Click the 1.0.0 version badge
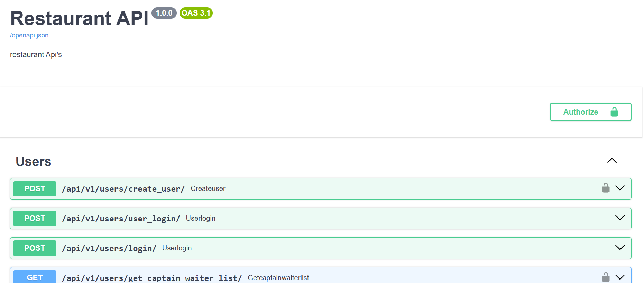Image resolution: width=644 pixels, height=283 pixels. pyautogui.click(x=164, y=13)
